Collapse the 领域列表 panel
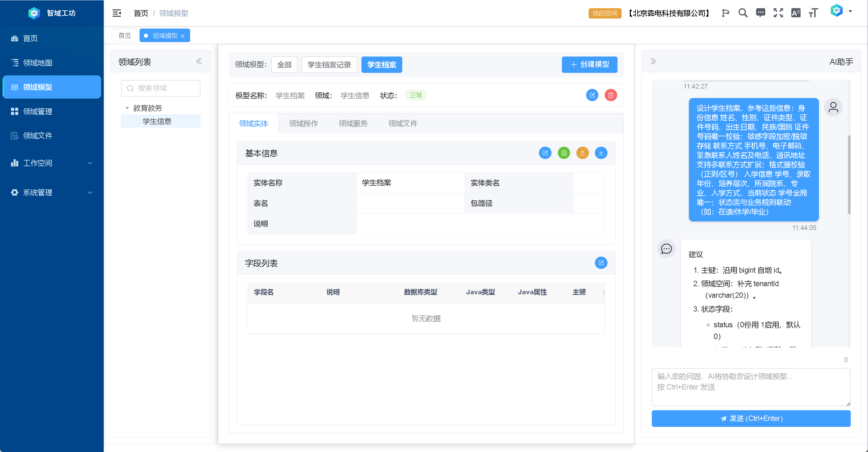 [199, 61]
